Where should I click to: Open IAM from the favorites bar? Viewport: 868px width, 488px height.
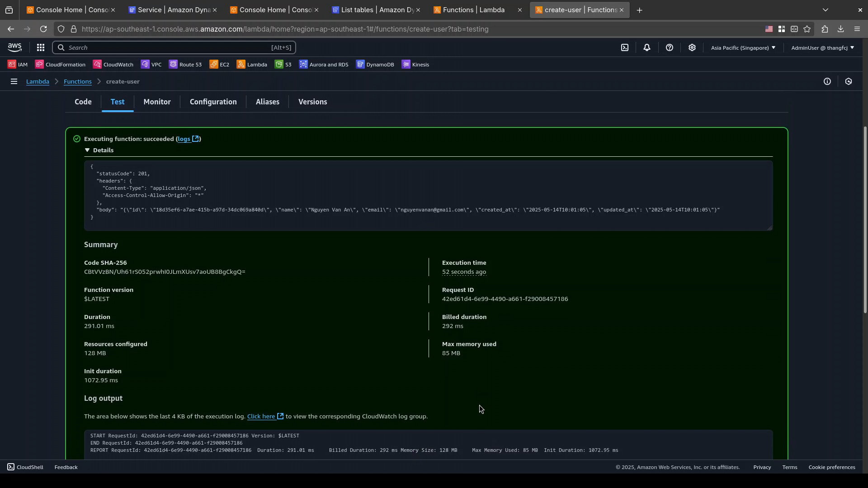[x=18, y=65]
